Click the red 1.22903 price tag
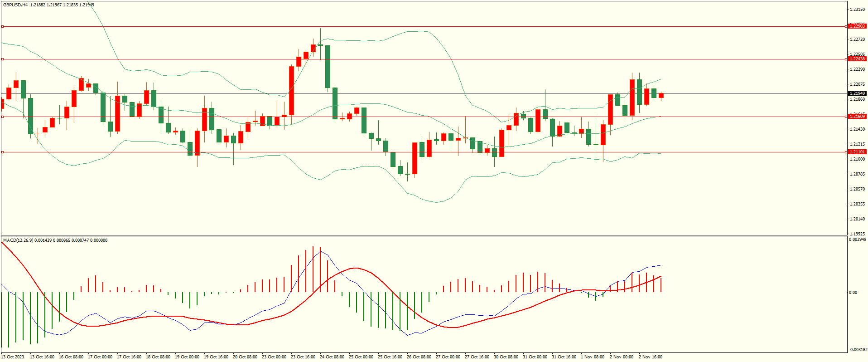Viewport: 868px width, 362px height. tap(857, 26)
